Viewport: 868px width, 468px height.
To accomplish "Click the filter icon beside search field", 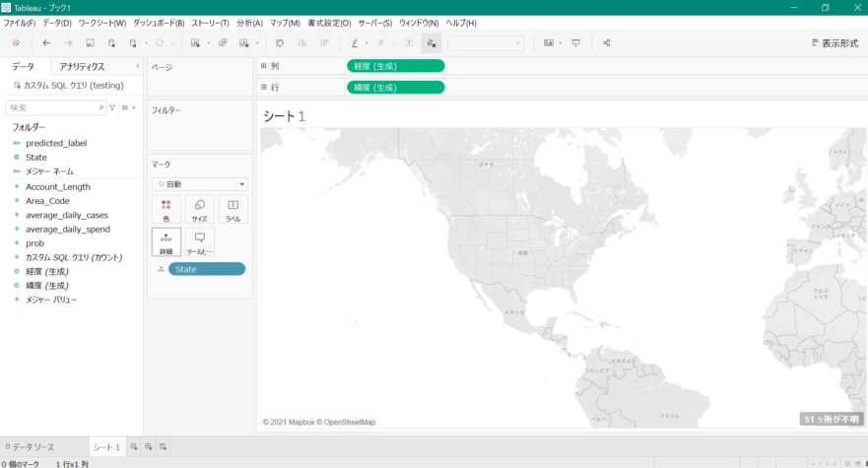I will 112,108.
